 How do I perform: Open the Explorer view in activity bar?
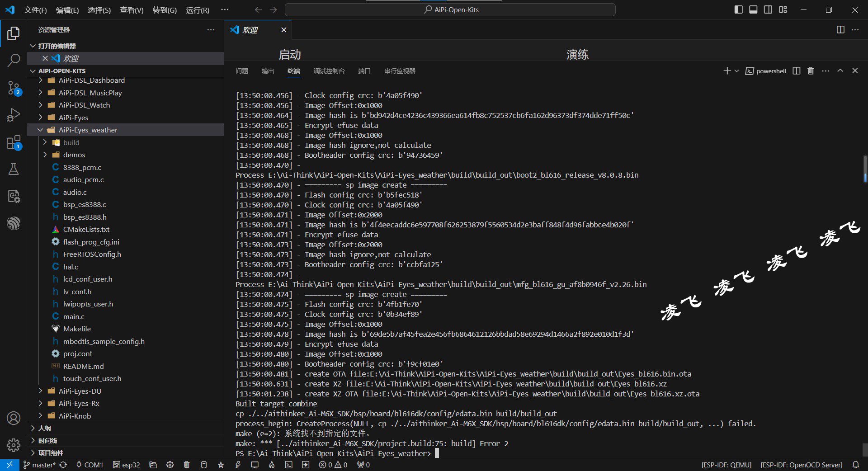[14, 33]
